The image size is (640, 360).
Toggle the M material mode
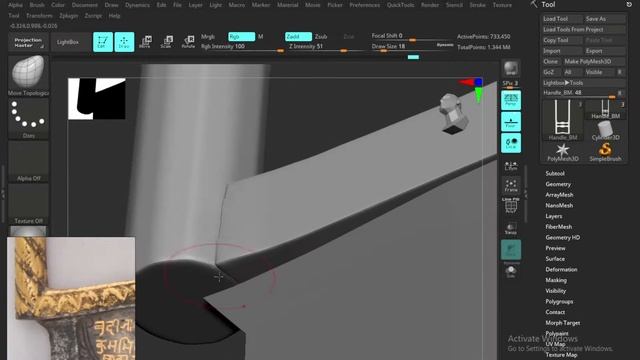coord(260,36)
